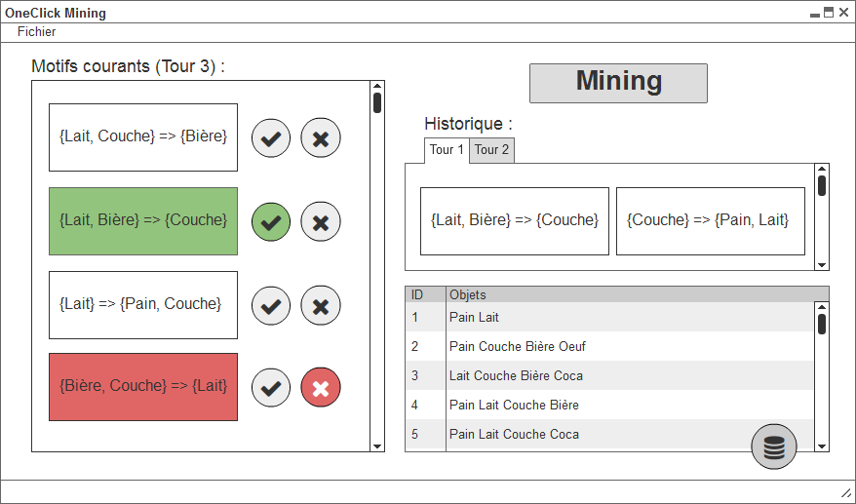Click down arrow of Motifs courants scrollbar

(377, 446)
